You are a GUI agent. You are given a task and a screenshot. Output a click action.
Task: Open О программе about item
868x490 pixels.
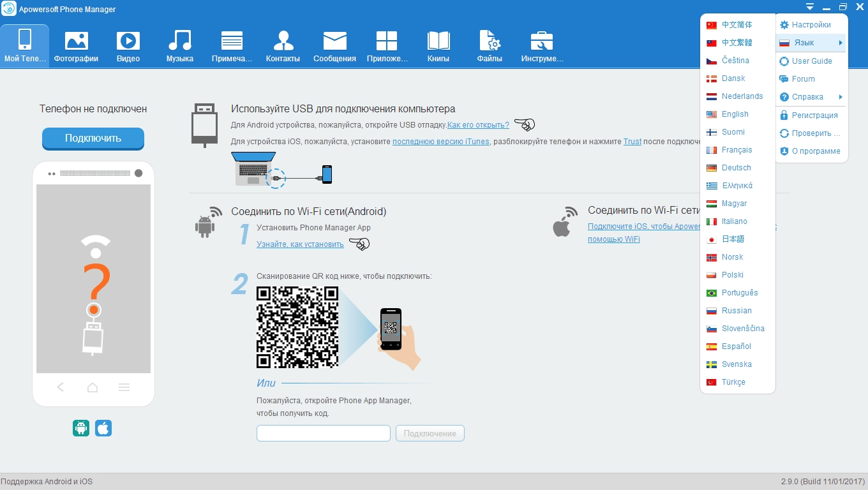click(x=811, y=151)
